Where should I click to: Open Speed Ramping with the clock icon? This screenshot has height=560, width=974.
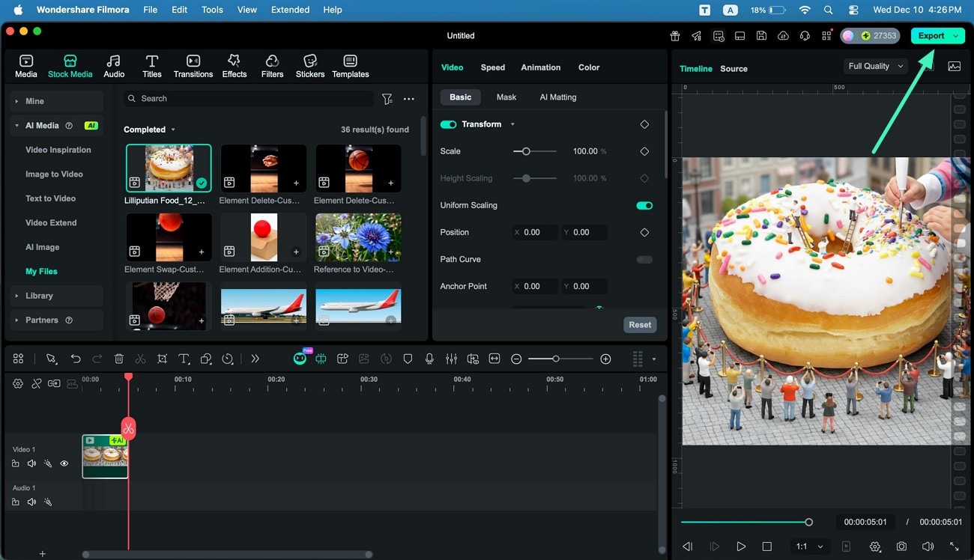pyautogui.click(x=227, y=359)
